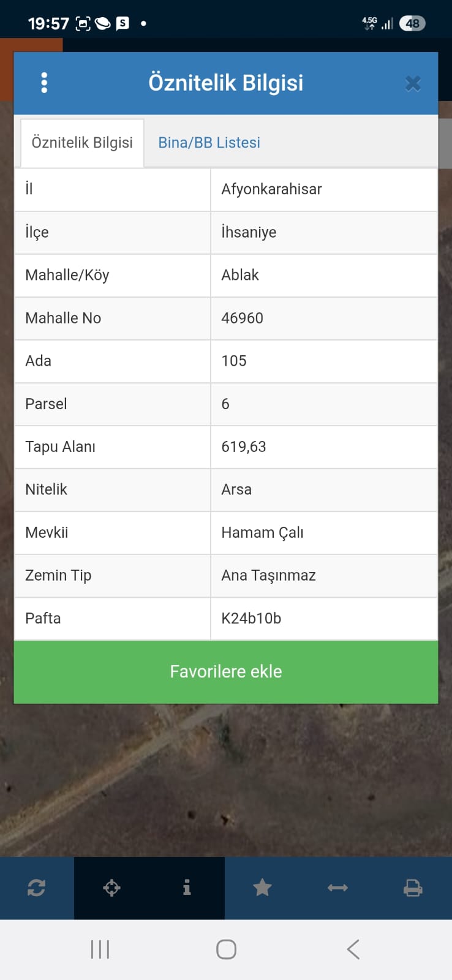Tap the refresh arrows icon
Image resolution: width=452 pixels, height=980 pixels.
pos(37,888)
